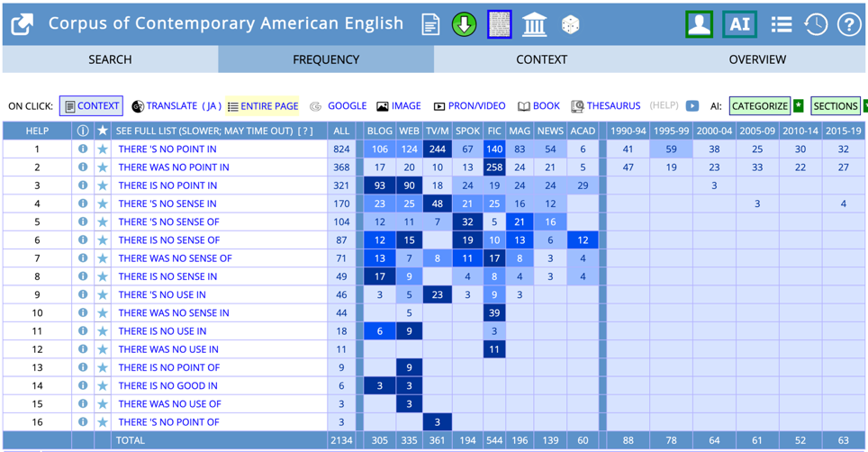Click the 1990-94 column header
Image resolution: width=868 pixels, height=452 pixels.
(628, 131)
